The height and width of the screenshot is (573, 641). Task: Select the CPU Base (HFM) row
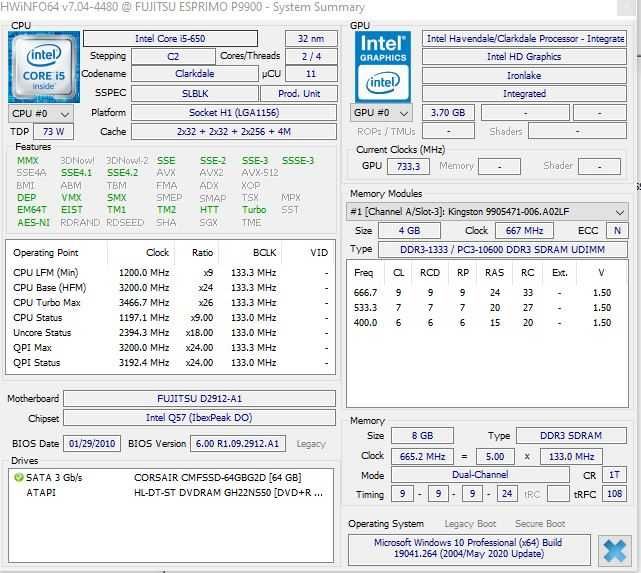pos(170,288)
